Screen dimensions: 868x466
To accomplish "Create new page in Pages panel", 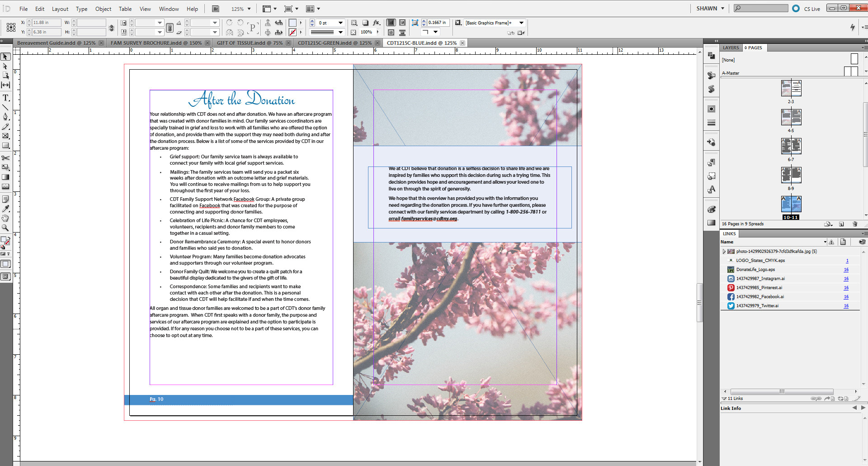I will click(841, 224).
